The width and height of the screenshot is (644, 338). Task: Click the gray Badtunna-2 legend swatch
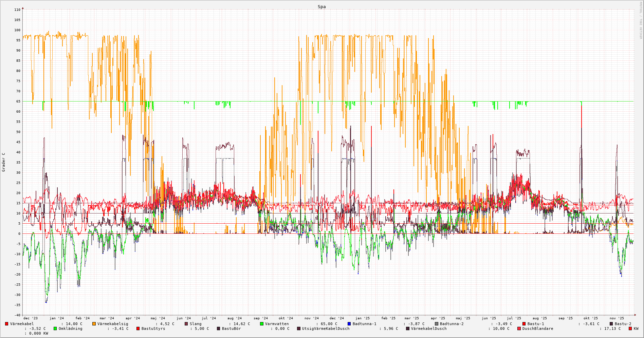[437, 324]
